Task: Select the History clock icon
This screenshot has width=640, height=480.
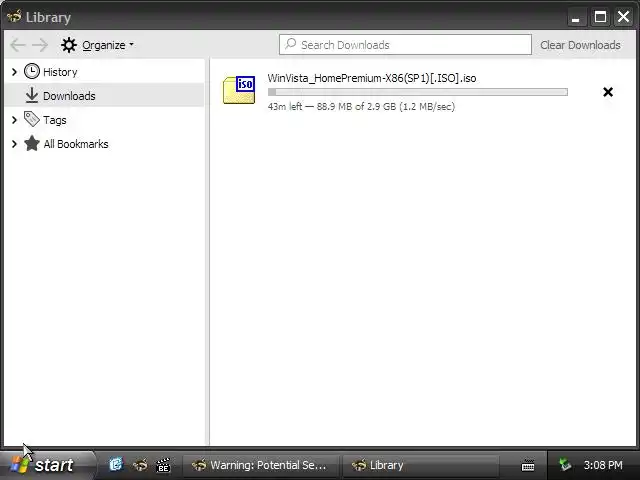Action: click(32, 71)
